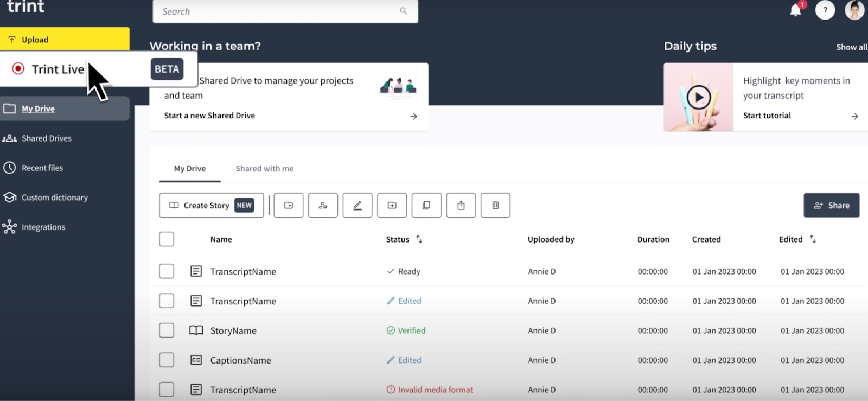The width and height of the screenshot is (868, 401).
Task: Open the notifications bell
Action: pos(796,10)
